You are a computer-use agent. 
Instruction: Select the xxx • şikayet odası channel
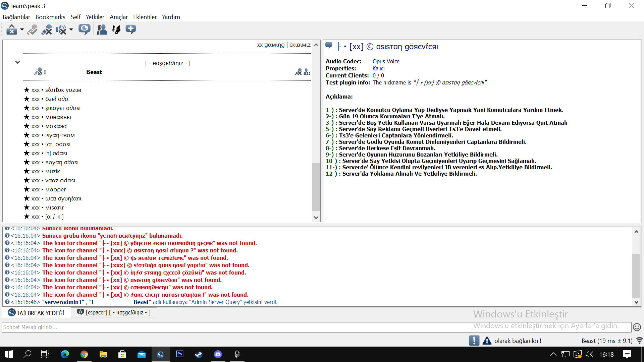[x=56, y=108]
